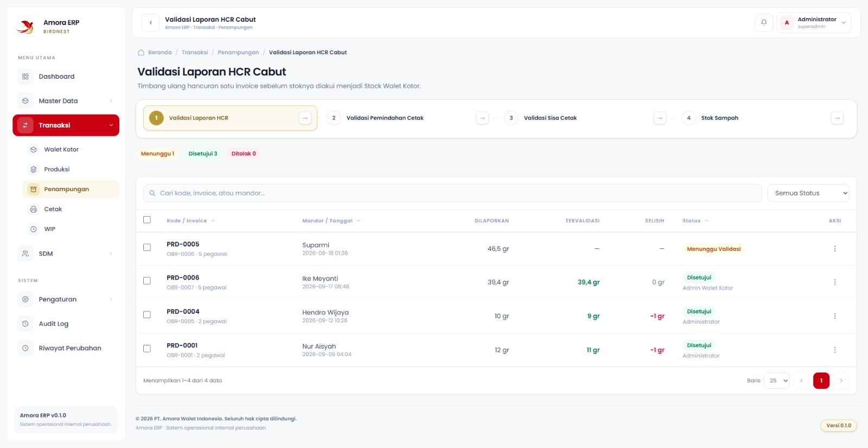The height and width of the screenshot is (448, 868).
Task: Open the Baris rows-per-page dropdown
Action: [777, 381]
